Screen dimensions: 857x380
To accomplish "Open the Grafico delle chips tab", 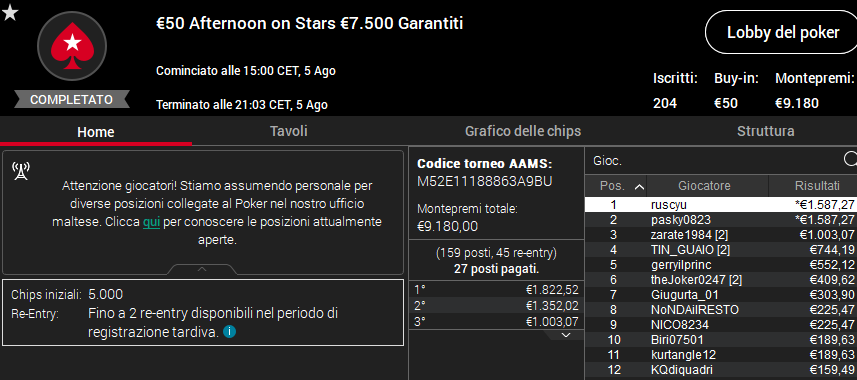I will 523,131.
